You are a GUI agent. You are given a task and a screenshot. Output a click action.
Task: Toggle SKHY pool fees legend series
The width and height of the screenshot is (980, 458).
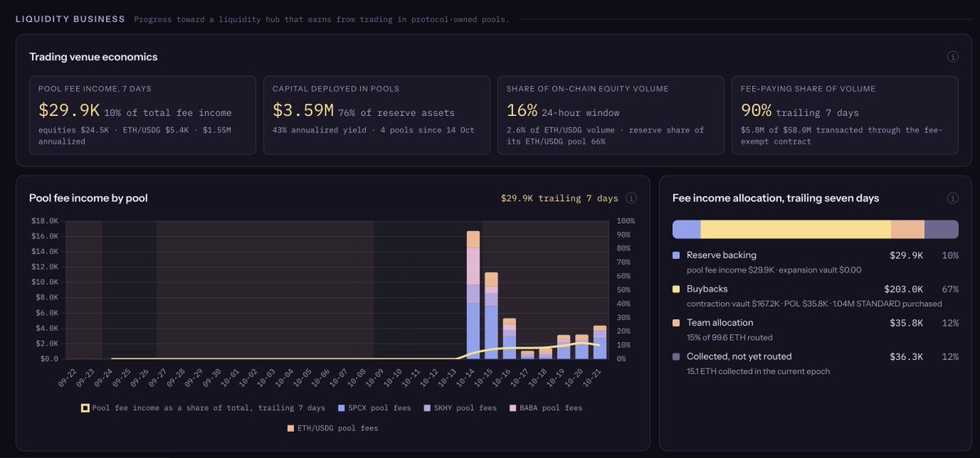[x=460, y=407]
